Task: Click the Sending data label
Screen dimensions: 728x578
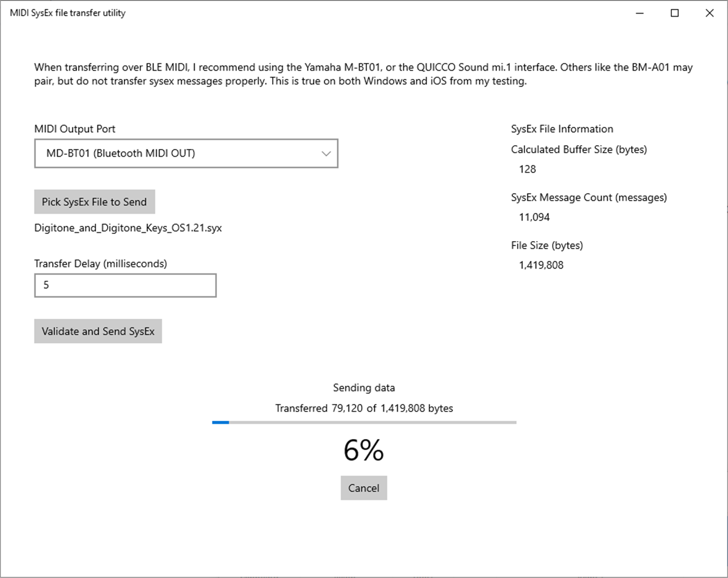Action: [x=364, y=387]
